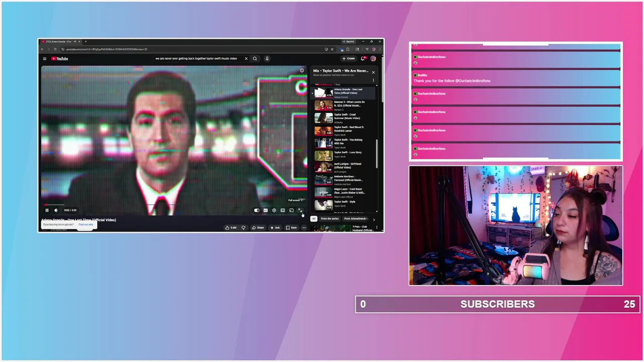Show video info card icon

[x=302, y=70]
